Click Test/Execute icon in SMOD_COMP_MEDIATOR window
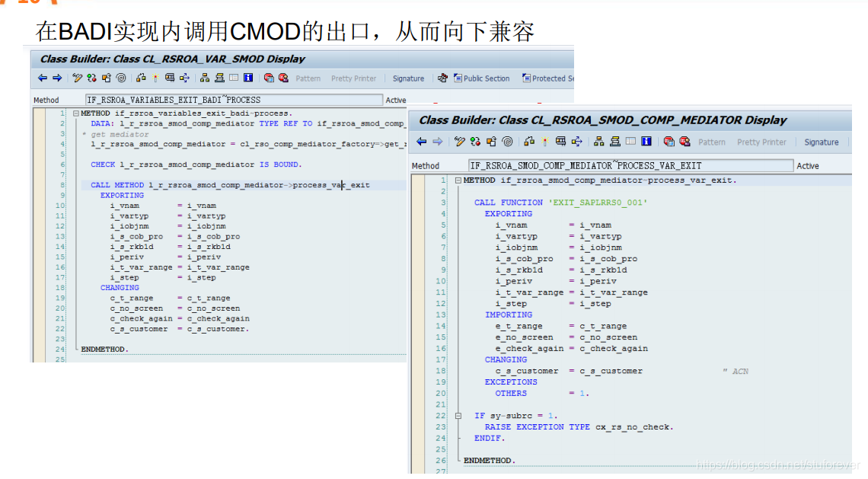The width and height of the screenshot is (868, 479). [x=560, y=142]
